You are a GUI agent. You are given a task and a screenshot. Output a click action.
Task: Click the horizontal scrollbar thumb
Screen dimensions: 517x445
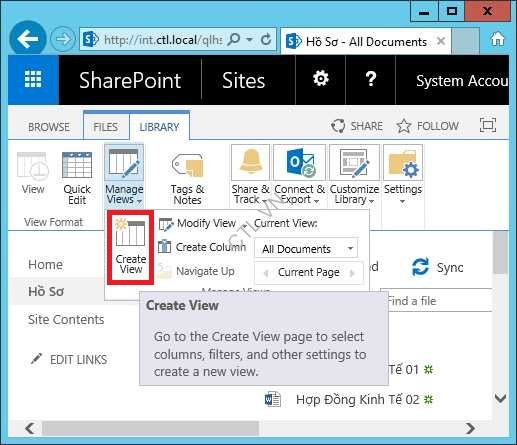[150, 428]
